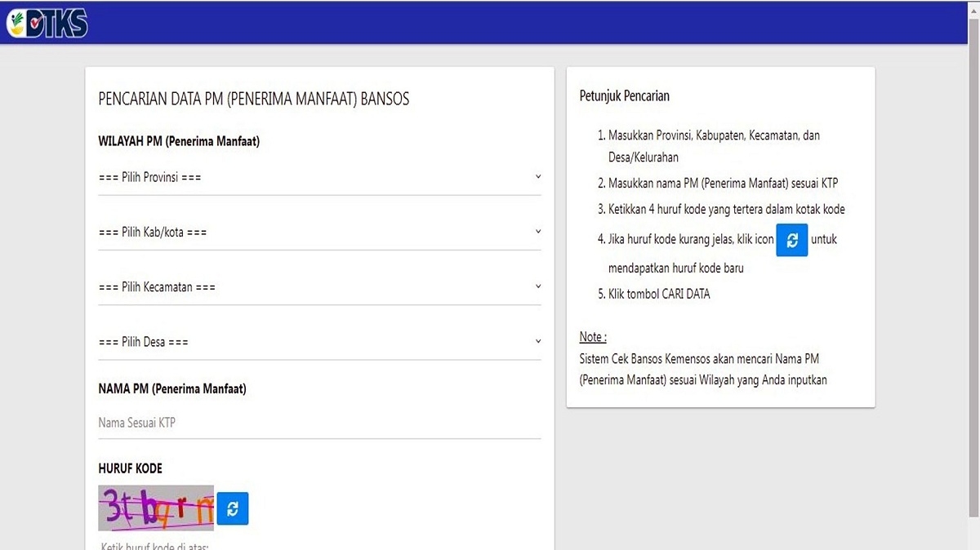The image size is (980, 550).
Task: Click the chevron on the Pilih Desa dropdown
Action: 537,340
